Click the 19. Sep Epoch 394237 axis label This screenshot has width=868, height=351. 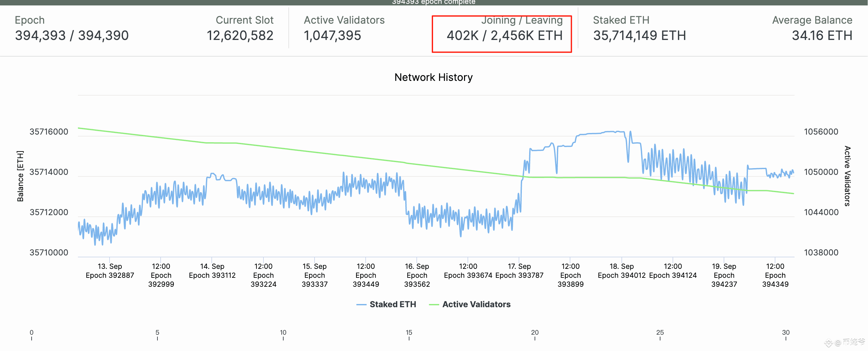(724, 275)
